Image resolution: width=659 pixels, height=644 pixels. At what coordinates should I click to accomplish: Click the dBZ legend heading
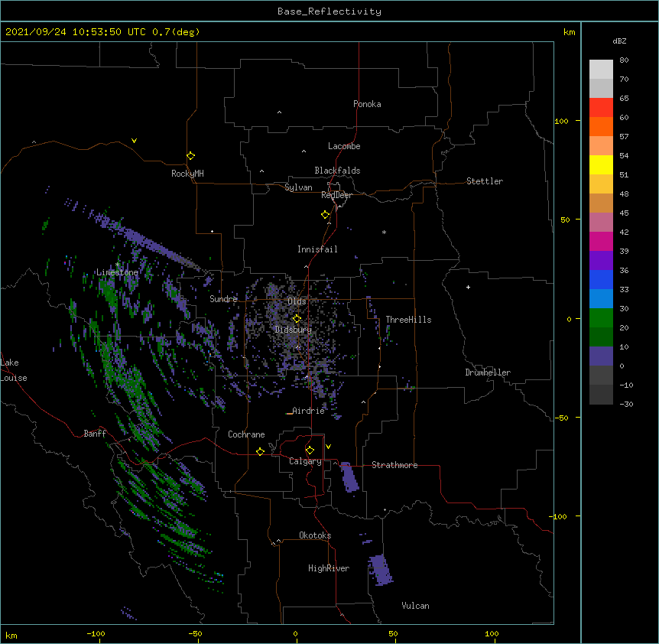[x=619, y=41]
